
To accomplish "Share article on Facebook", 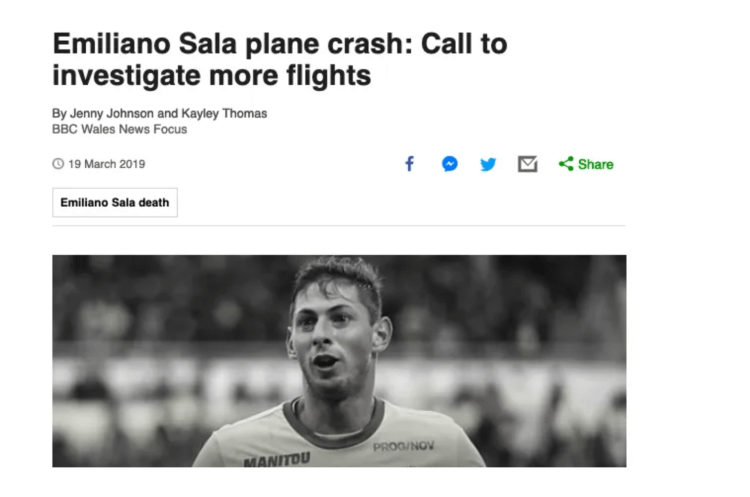I will click(x=409, y=164).
